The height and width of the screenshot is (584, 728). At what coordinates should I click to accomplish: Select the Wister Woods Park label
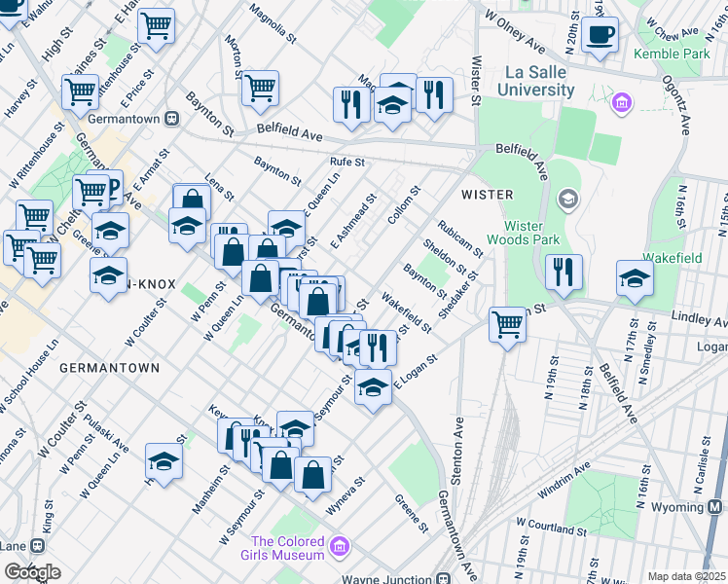point(524,233)
